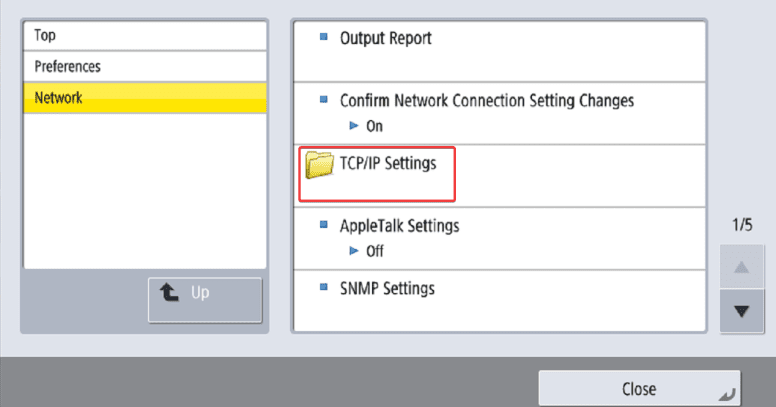Toggle Confirm Network Connection Setting Changes
The height and width of the screenshot is (407, 776).
(x=486, y=101)
